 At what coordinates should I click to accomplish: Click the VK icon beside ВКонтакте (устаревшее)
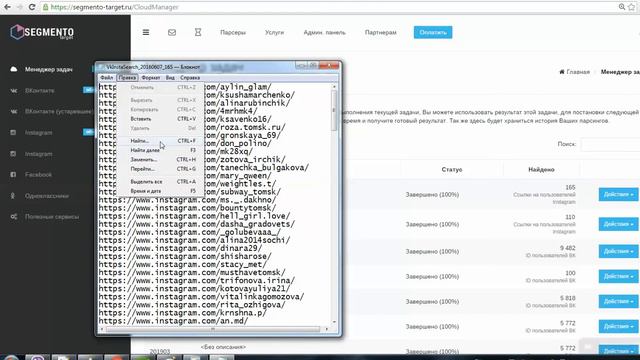click(x=13, y=111)
